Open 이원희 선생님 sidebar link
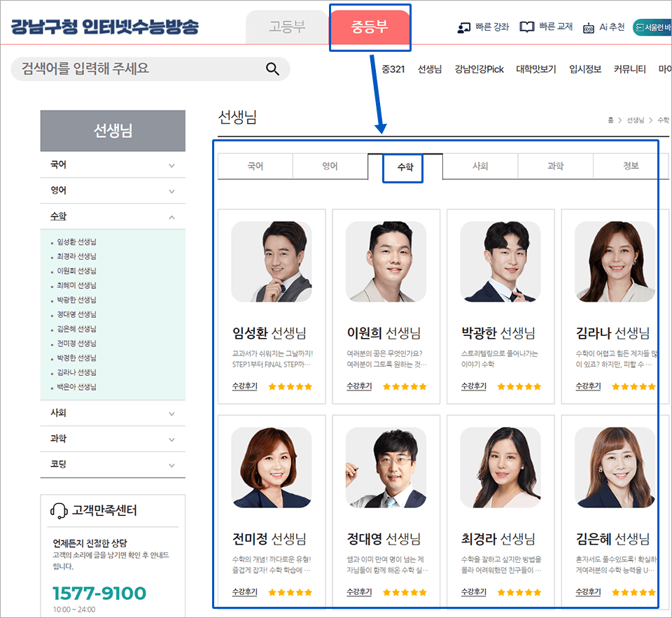672x618 pixels. [76, 271]
